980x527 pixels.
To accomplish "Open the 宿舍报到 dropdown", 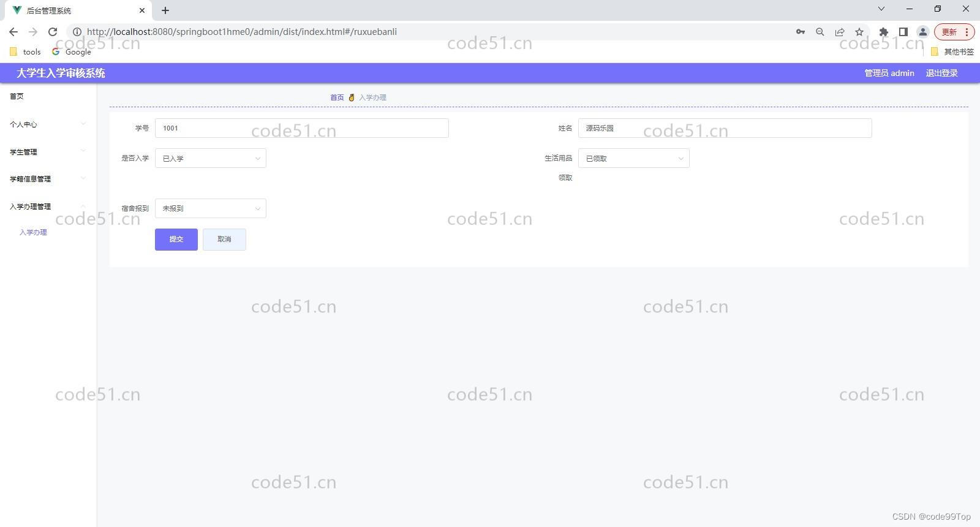I will point(211,208).
